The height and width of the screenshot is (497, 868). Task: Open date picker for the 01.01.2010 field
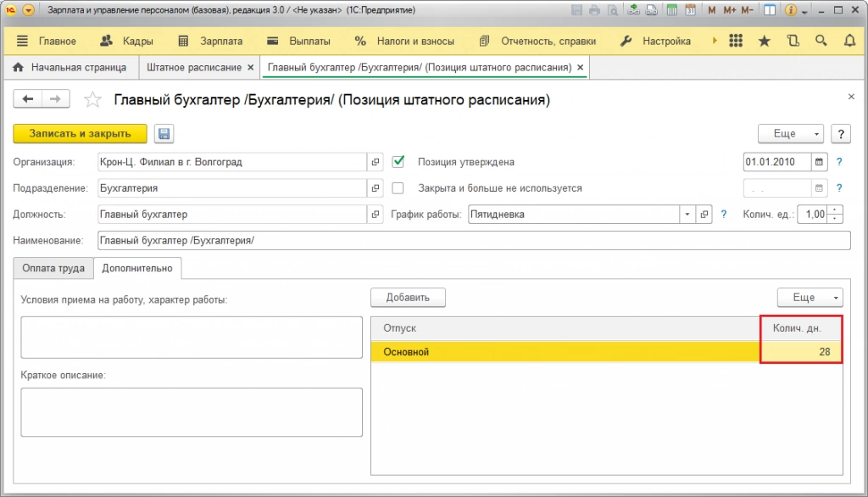819,161
